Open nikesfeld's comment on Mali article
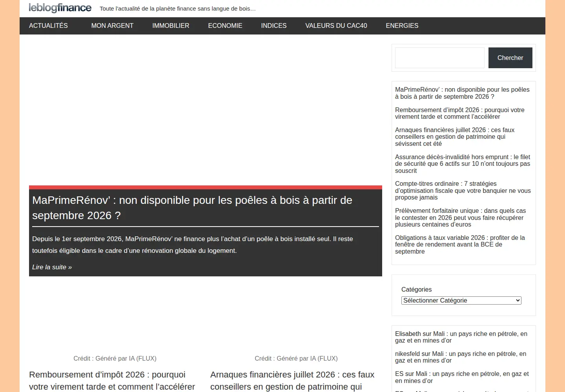 click(x=461, y=357)
